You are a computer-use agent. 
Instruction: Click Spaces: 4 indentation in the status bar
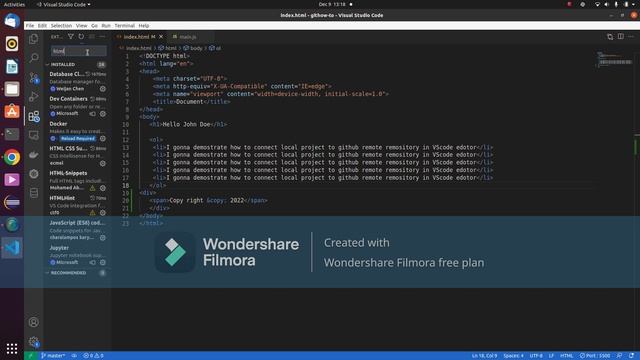[x=513, y=356]
